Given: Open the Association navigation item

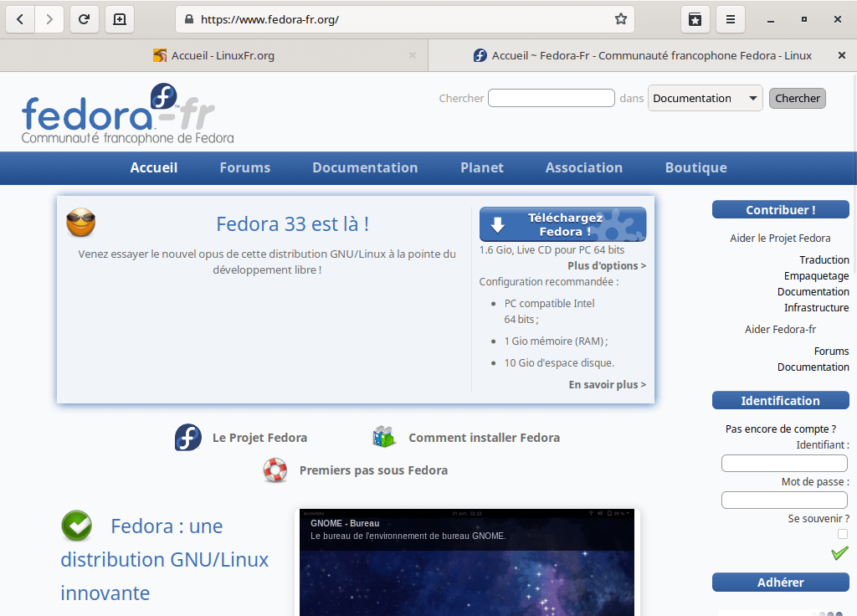Looking at the screenshot, I should [x=583, y=167].
